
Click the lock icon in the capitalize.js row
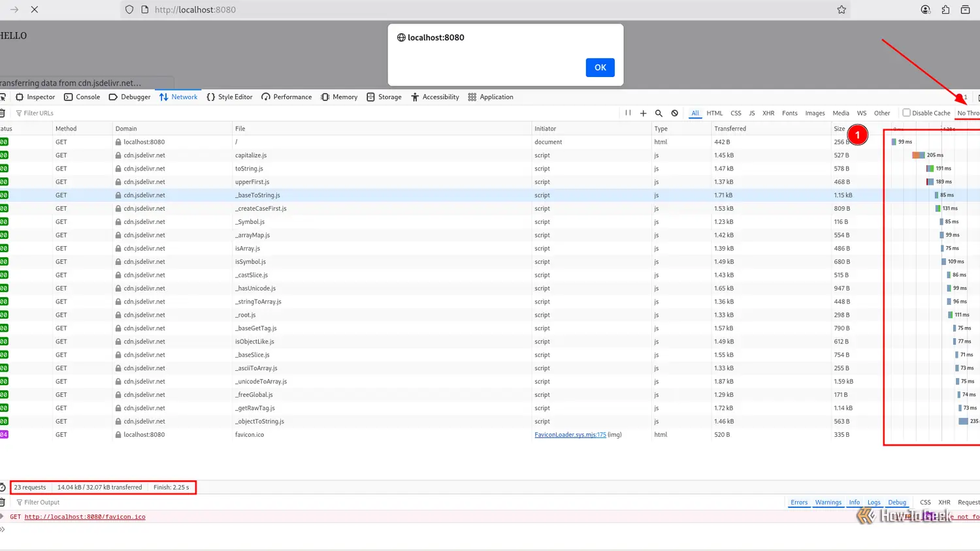click(118, 155)
